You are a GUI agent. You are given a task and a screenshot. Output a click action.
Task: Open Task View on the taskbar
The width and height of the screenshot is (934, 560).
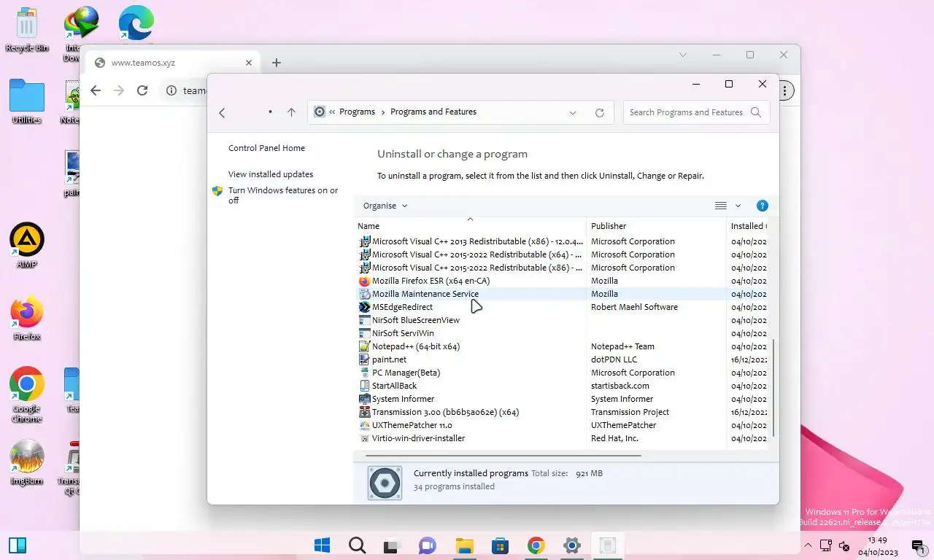pyautogui.click(x=393, y=545)
